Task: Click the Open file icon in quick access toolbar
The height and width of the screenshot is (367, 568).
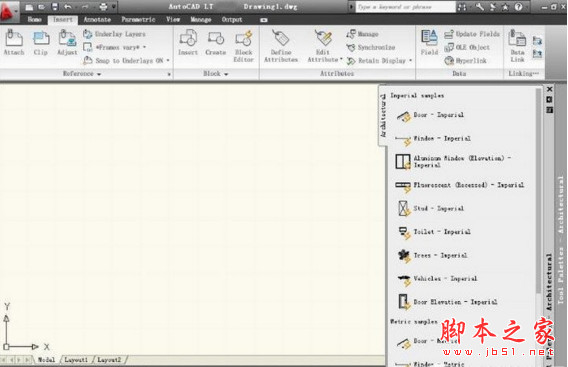Action: pos(42,7)
